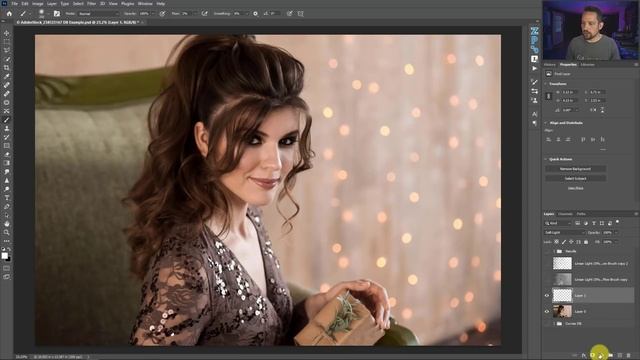This screenshot has width=640, height=360.
Task: Toggle the layer filtering on/off switch
Action: (x=618, y=222)
